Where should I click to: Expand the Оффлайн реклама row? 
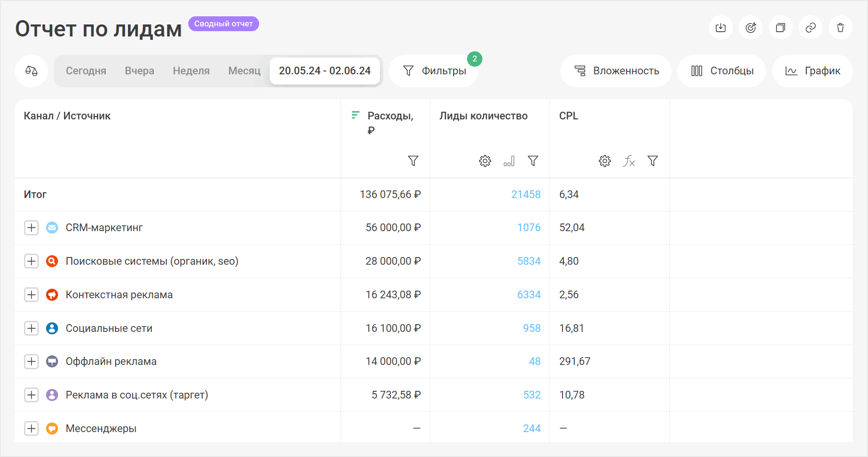click(x=32, y=362)
